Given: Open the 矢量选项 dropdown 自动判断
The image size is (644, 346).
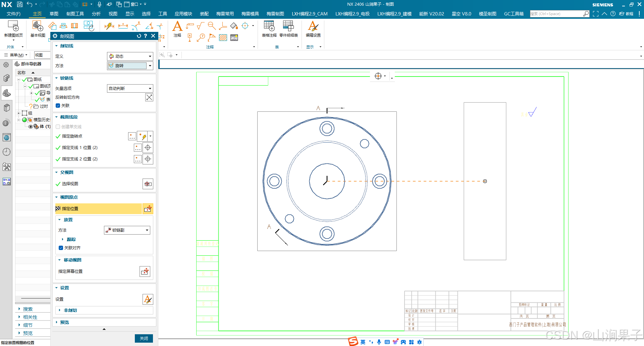Looking at the screenshot, I should [x=130, y=88].
